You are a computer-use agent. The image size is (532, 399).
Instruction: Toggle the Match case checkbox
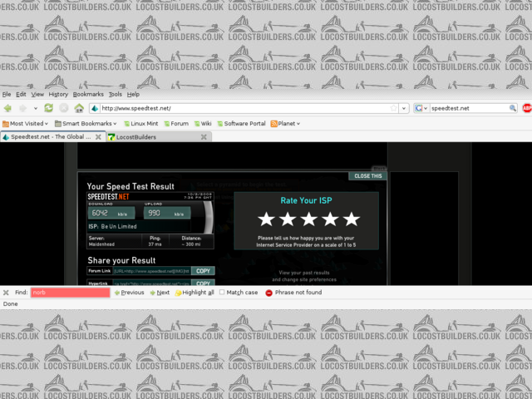pyautogui.click(x=222, y=293)
